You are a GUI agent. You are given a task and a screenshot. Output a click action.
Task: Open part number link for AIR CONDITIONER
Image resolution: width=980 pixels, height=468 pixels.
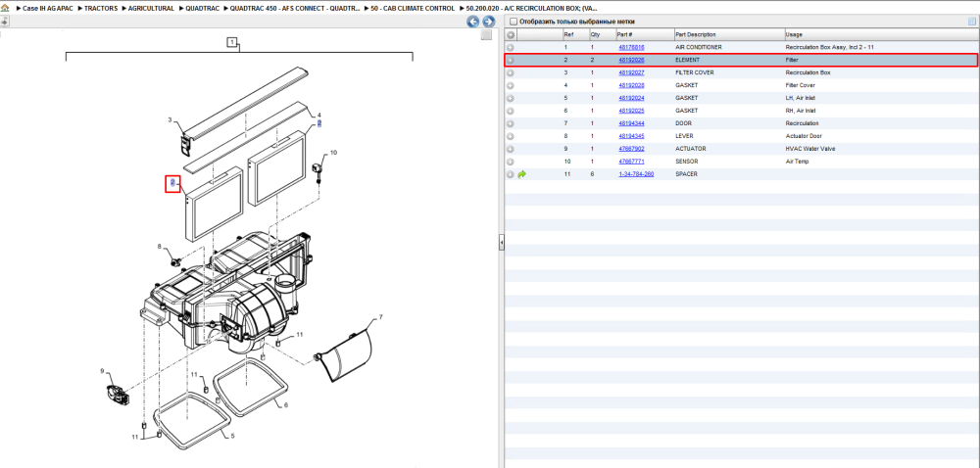tap(631, 47)
